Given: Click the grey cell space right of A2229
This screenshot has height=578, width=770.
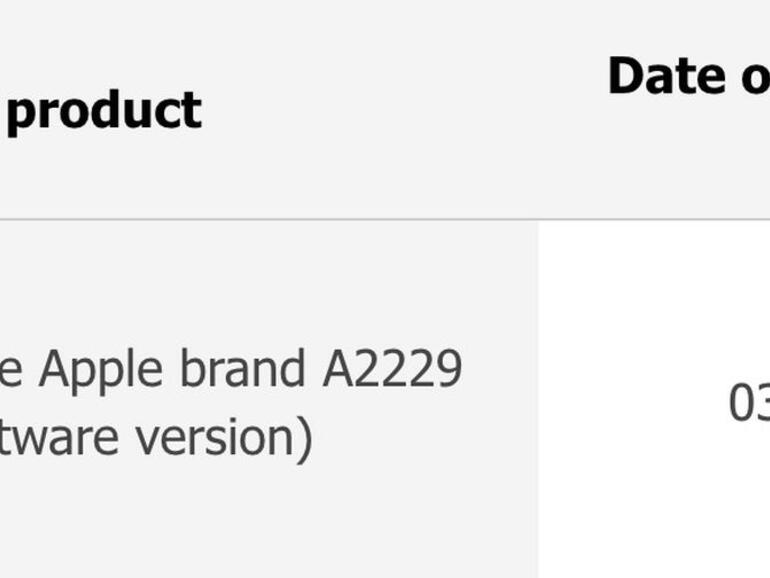Looking at the screenshot, I should coord(500,370).
